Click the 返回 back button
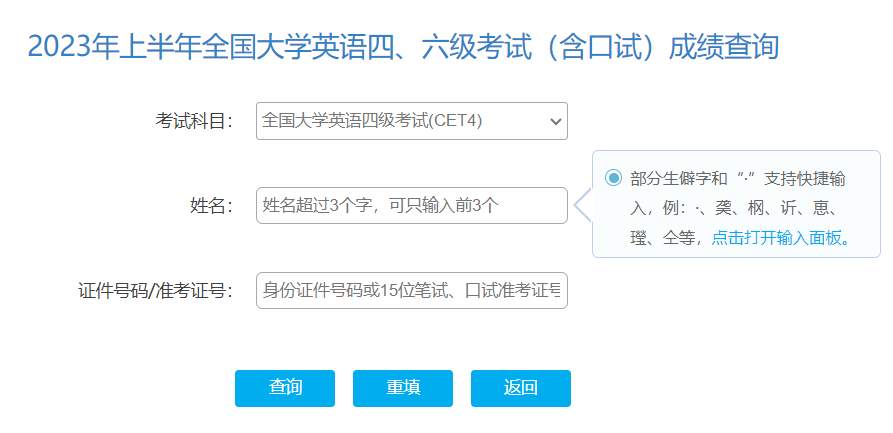893x433 pixels. tap(521, 388)
